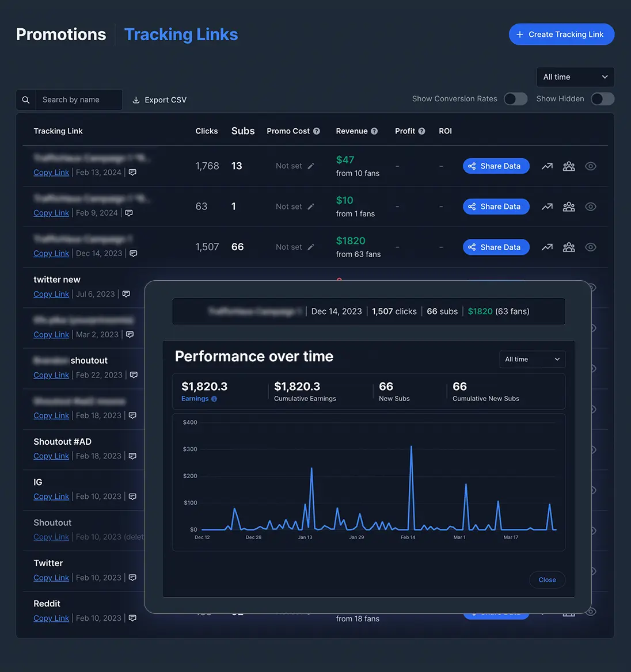Hide the first tracking link using the eye icon
Image resolution: width=631 pixels, height=672 pixels.
pyautogui.click(x=590, y=166)
